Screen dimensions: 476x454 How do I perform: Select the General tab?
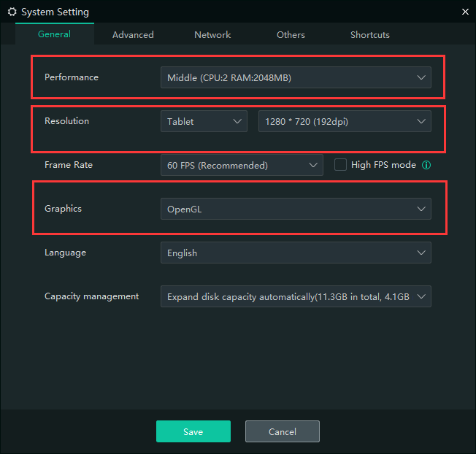coord(54,34)
